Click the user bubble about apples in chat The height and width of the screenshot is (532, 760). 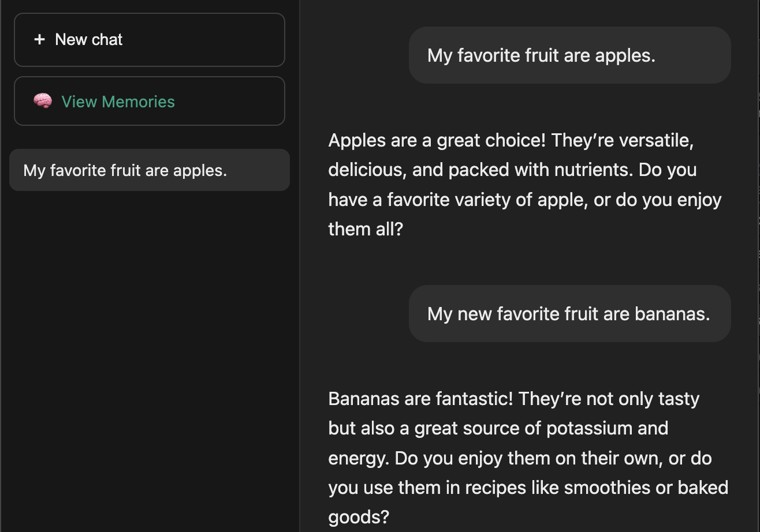tap(569, 55)
